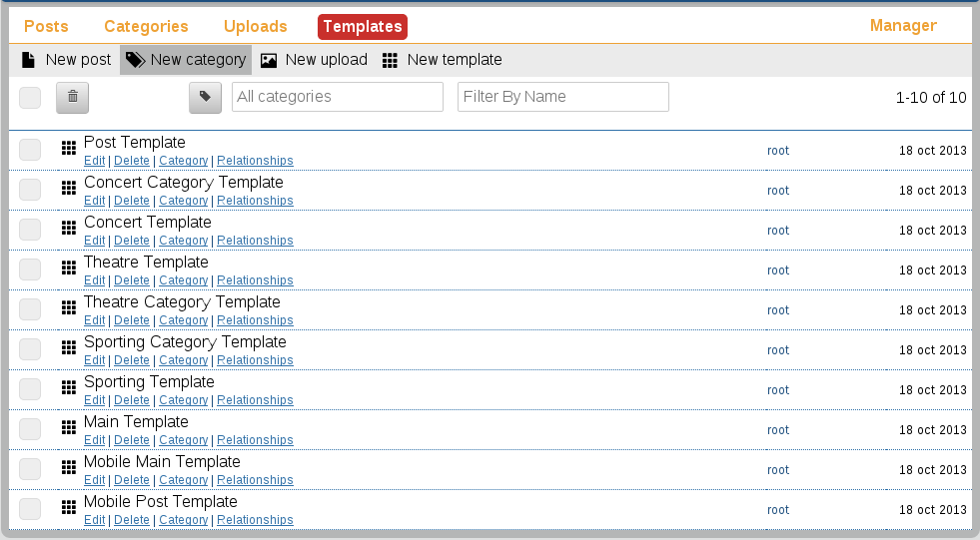Click Delete link for Sporting Category Template

click(x=132, y=360)
